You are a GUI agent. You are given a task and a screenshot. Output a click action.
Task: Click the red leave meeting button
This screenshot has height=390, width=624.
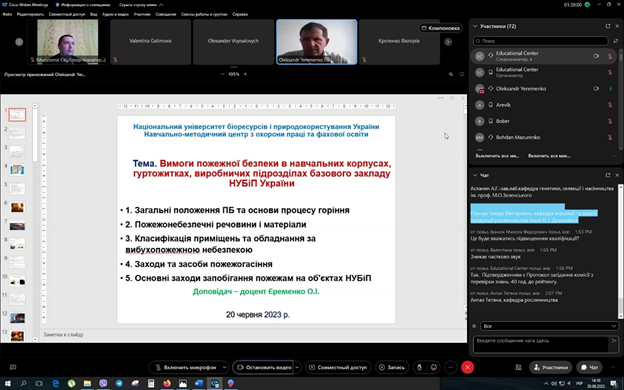click(x=468, y=367)
